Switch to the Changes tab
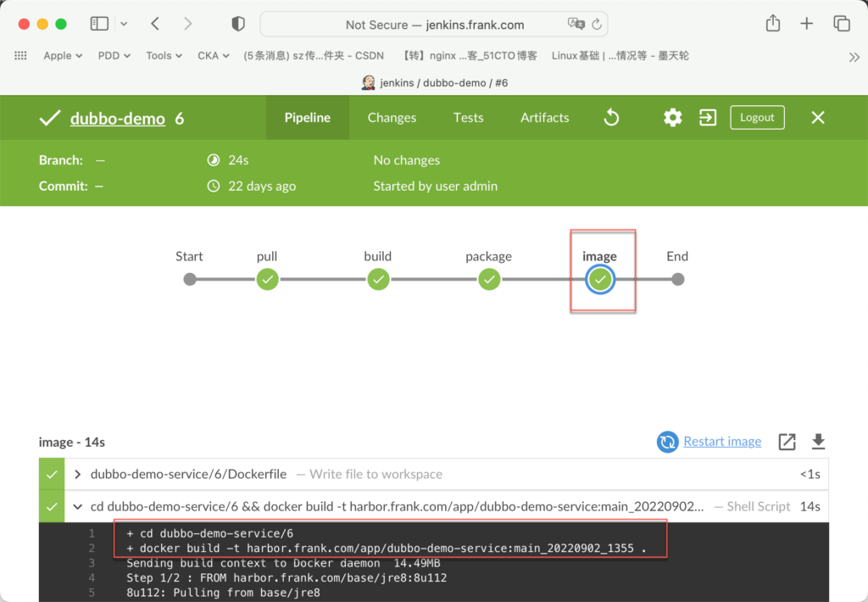This screenshot has height=602, width=868. (392, 117)
